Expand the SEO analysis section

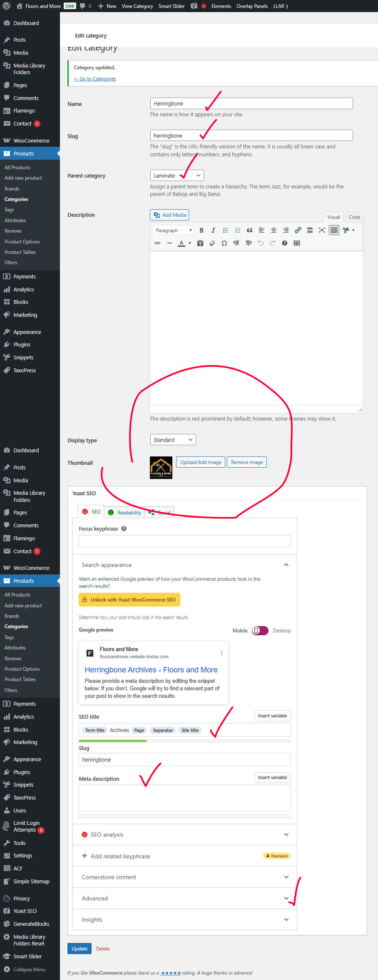(185, 835)
